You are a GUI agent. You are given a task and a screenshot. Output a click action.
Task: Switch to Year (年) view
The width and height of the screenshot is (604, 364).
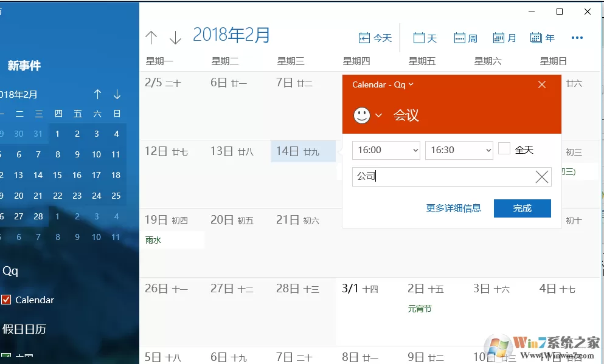point(542,38)
